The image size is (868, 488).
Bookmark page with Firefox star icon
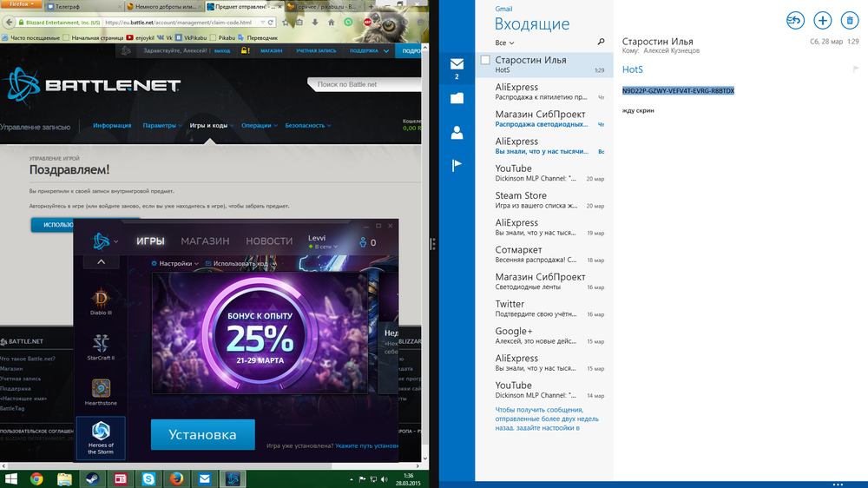(x=286, y=23)
